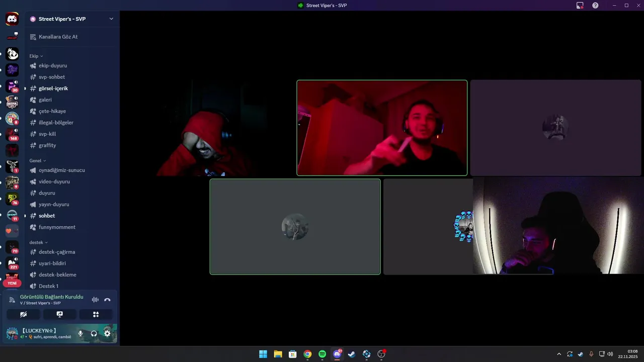Image resolution: width=644 pixels, height=362 pixels.
Task: Open the Street Viper's server dropdown menu
Action: [x=111, y=19]
